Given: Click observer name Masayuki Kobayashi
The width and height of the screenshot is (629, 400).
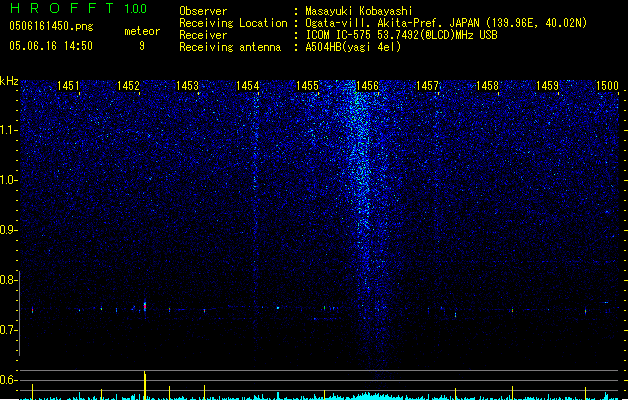Looking at the screenshot, I should (359, 11).
